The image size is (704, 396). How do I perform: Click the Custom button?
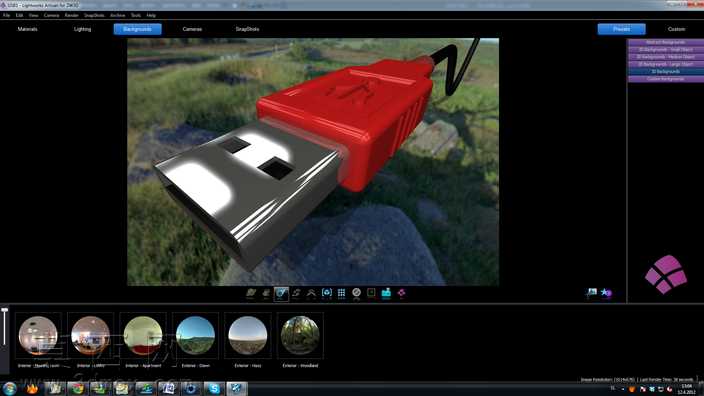pyautogui.click(x=676, y=29)
